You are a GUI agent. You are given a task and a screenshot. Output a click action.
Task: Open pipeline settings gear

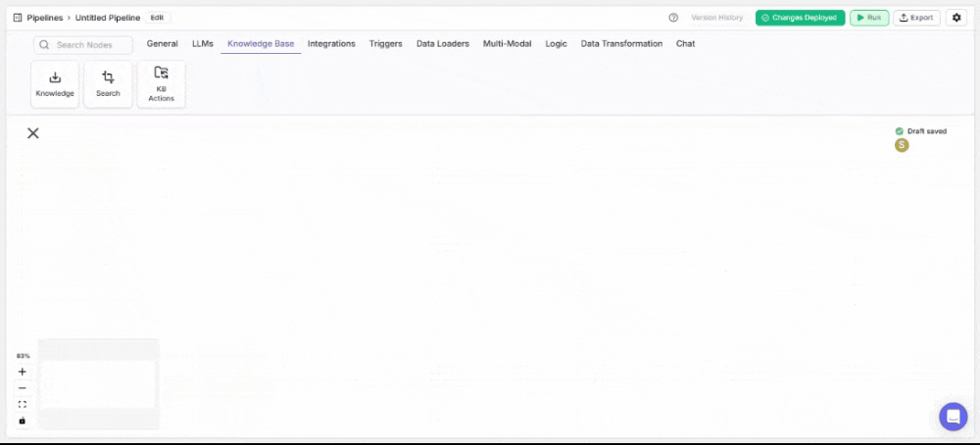(956, 18)
